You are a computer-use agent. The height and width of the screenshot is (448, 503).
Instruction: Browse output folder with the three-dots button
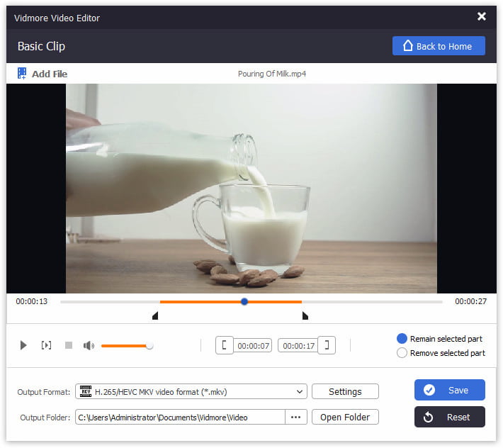click(x=296, y=417)
